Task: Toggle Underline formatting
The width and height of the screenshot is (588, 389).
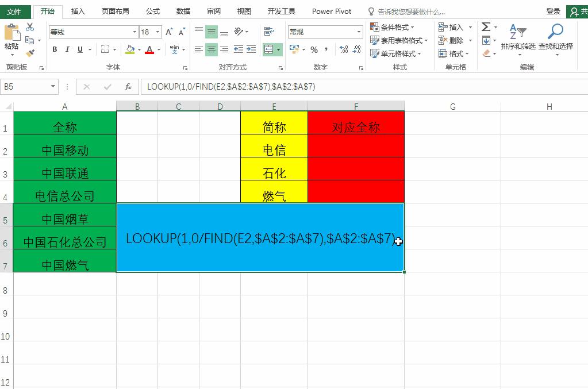Action: click(80, 49)
